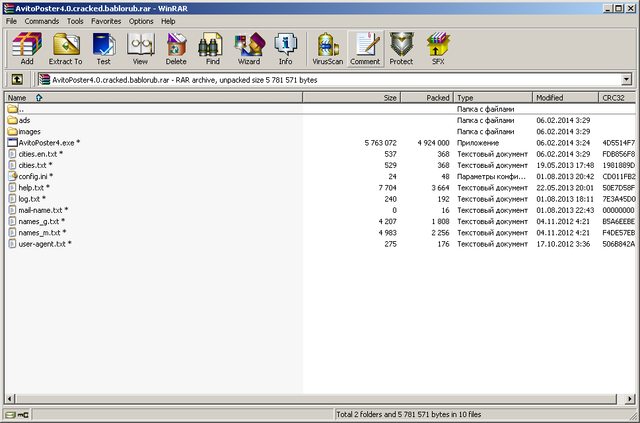Click the WinRAR title bar icon
Viewport: 640px width, 423px height.
9,8
